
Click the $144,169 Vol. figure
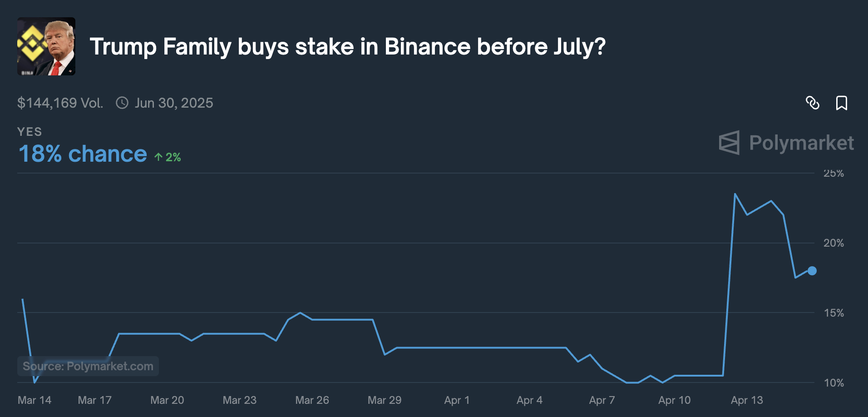tap(60, 103)
